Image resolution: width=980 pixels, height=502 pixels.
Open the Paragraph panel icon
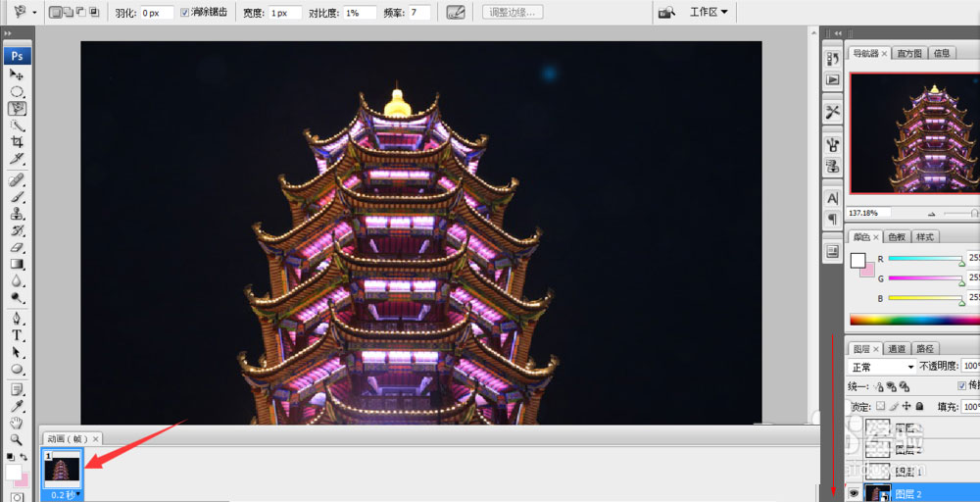pos(832,220)
